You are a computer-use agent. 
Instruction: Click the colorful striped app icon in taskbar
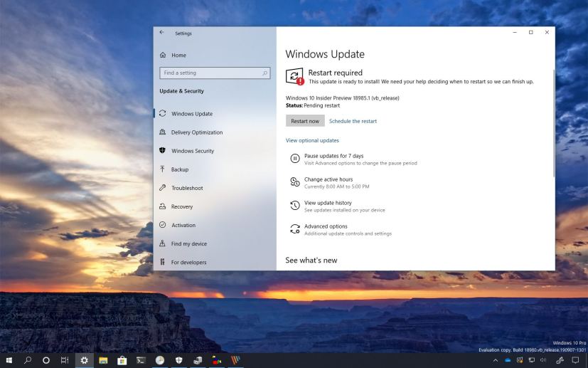[x=235, y=360]
